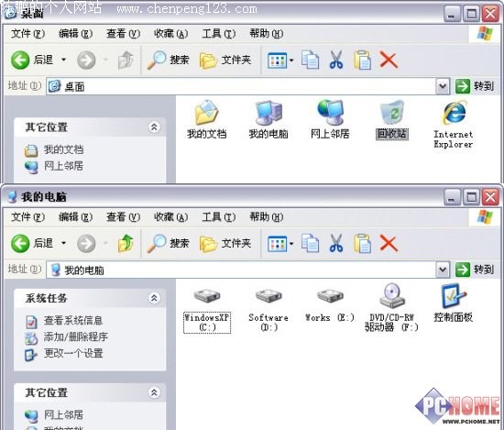Minimize the 我的电脑 window
Screen dimensions: 504x430
click(452, 197)
